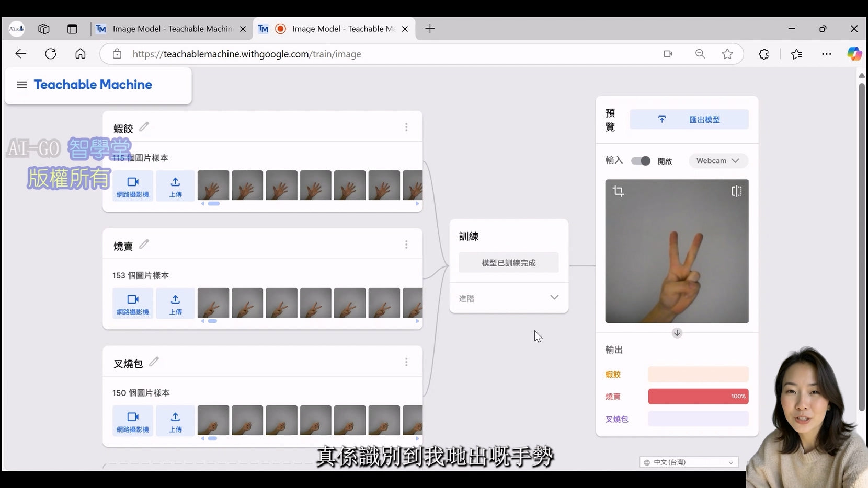The width and height of the screenshot is (868, 488).
Task: Click pencil icon to rename 燒賣 class
Action: tap(144, 245)
